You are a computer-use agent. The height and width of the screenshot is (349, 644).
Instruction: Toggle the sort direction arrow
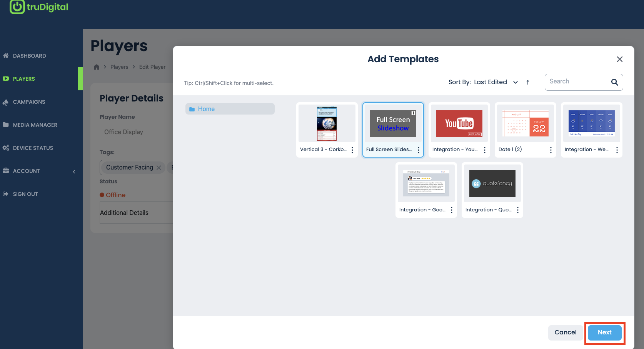click(528, 82)
